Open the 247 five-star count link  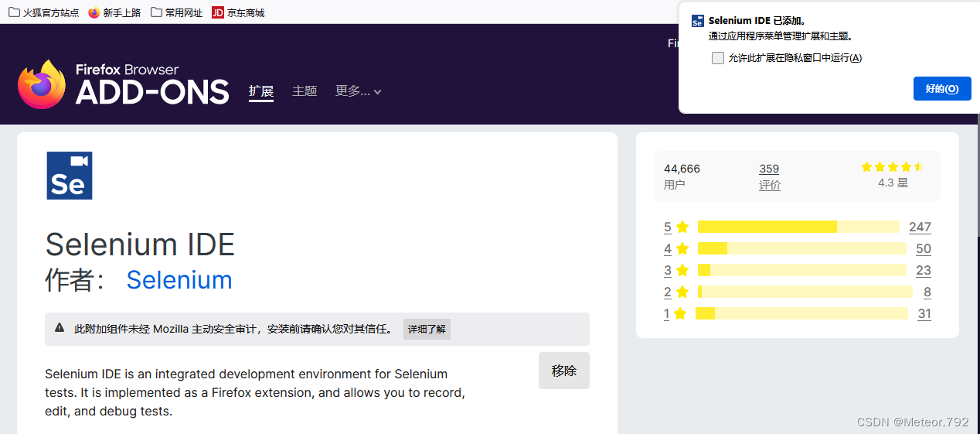(920, 227)
